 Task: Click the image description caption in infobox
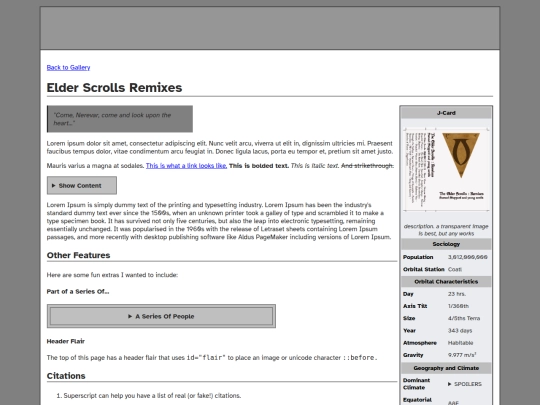[446, 230]
